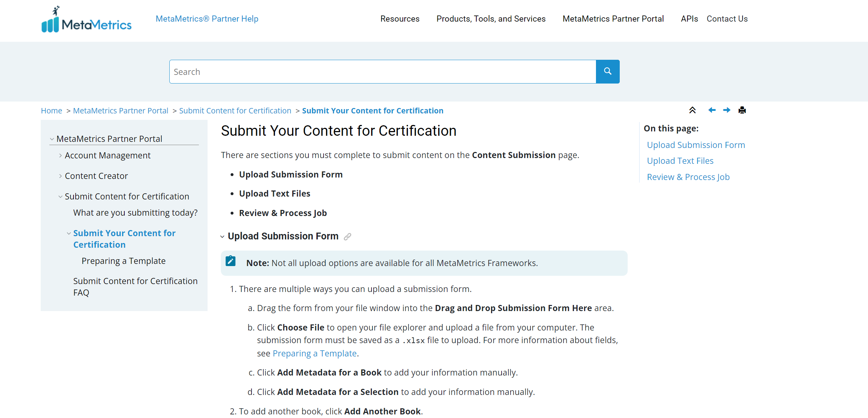The image size is (868, 418).
Task: Select Account Management in sidebar
Action: [x=108, y=156]
